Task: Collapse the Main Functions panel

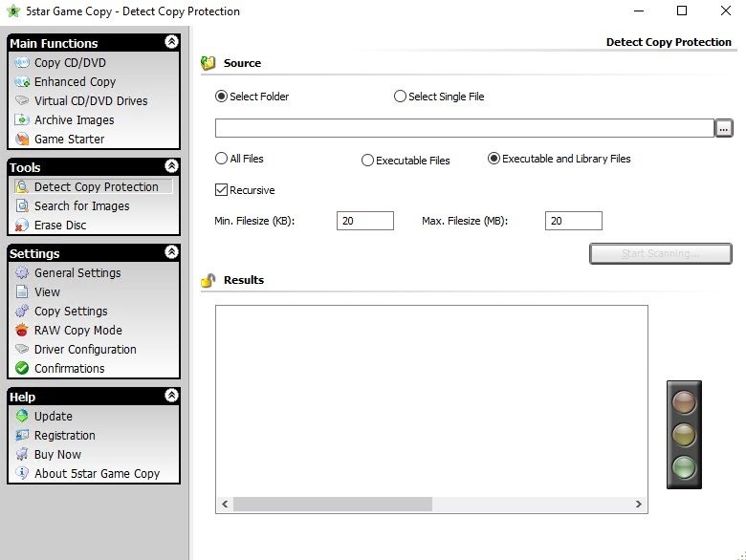Action: click(x=171, y=42)
